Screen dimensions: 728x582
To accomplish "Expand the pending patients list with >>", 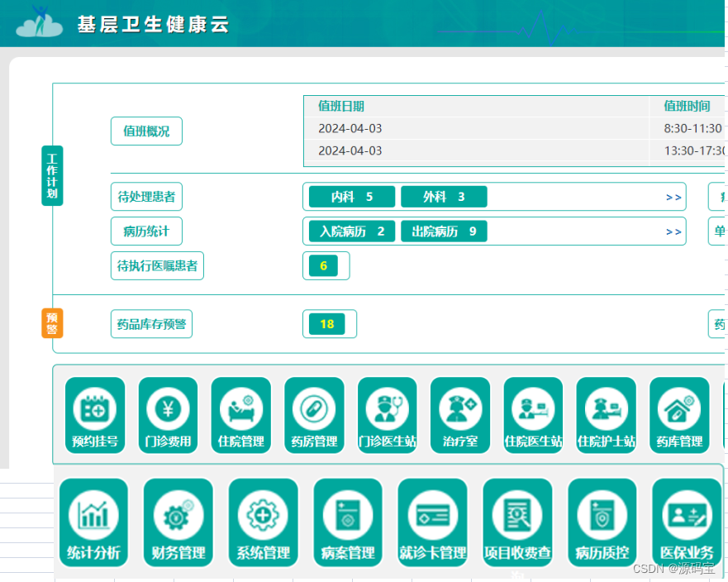I will pos(673,196).
